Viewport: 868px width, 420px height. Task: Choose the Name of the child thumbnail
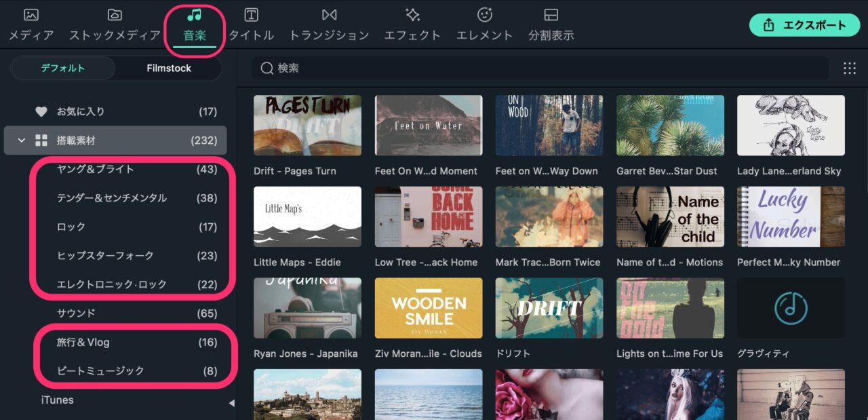click(670, 217)
